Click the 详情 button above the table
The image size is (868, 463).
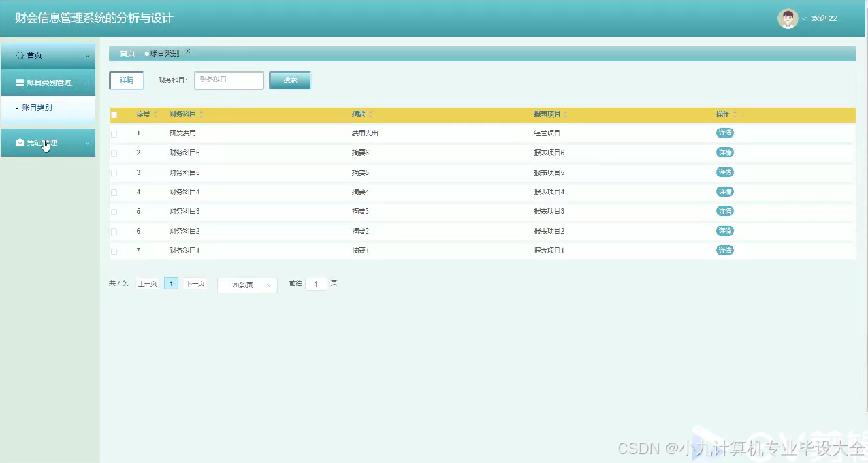pyautogui.click(x=127, y=80)
